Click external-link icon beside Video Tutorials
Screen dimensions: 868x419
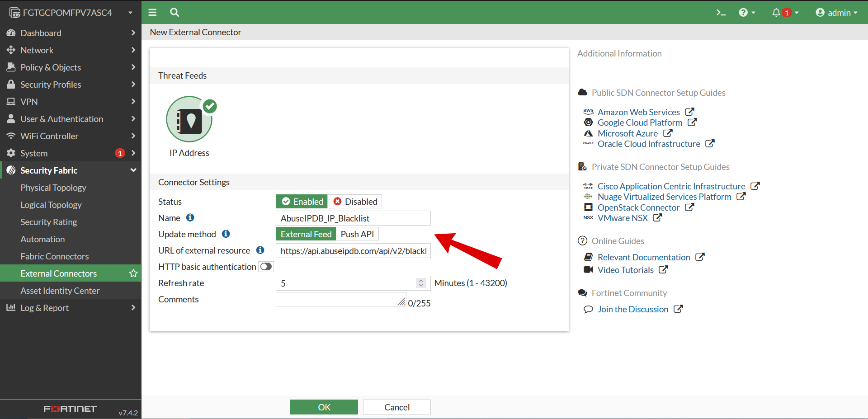point(663,269)
